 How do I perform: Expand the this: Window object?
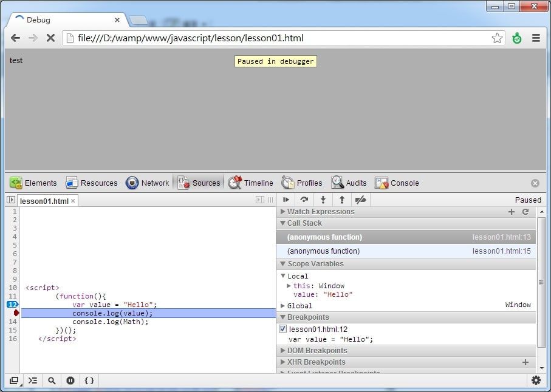pyautogui.click(x=289, y=286)
